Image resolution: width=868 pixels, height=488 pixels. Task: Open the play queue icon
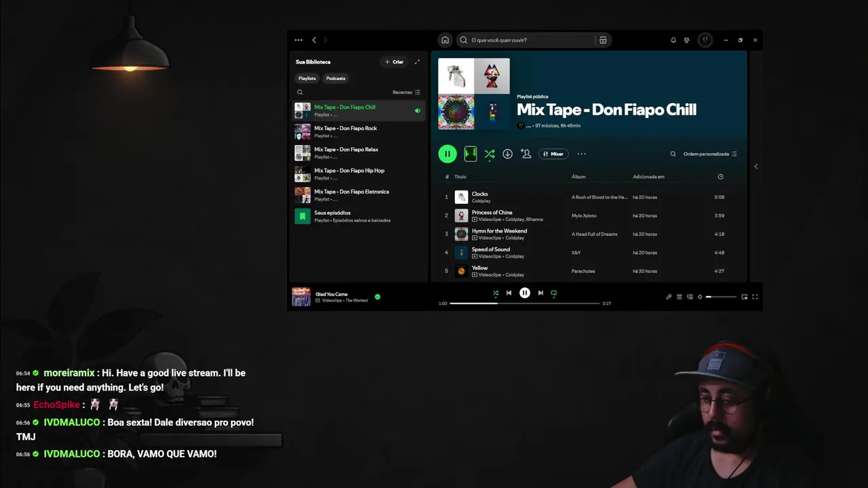pyautogui.click(x=679, y=297)
